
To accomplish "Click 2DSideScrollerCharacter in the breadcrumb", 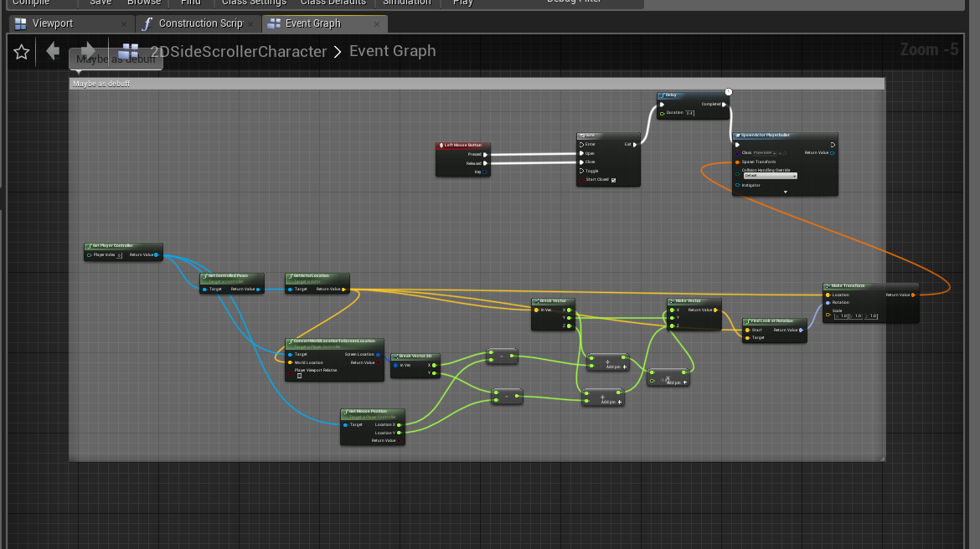I will point(238,52).
